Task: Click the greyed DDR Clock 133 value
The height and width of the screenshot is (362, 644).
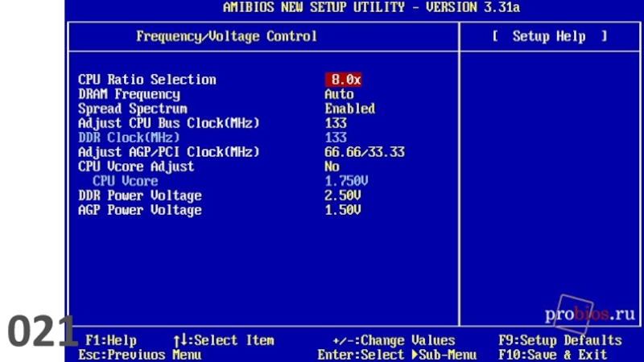Action: pyautogui.click(x=336, y=138)
